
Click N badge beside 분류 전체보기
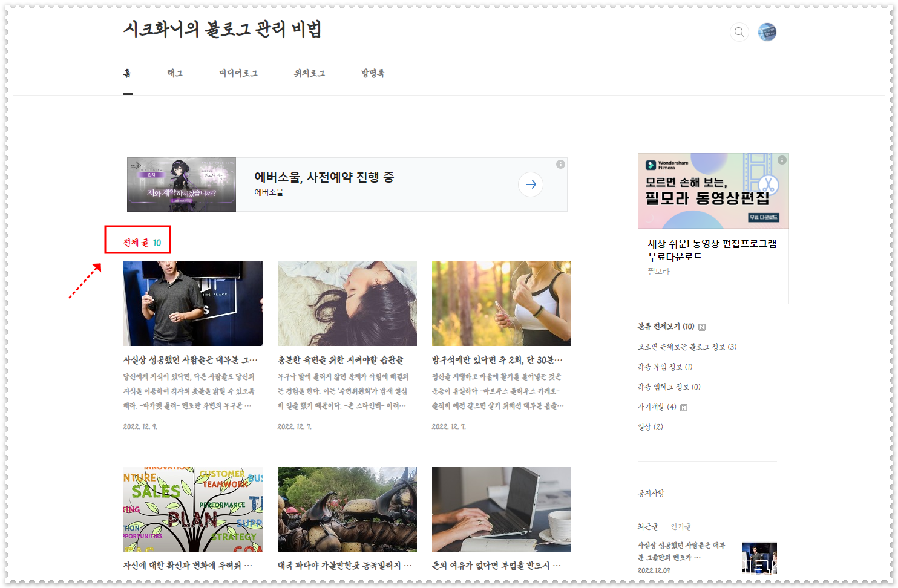702,327
